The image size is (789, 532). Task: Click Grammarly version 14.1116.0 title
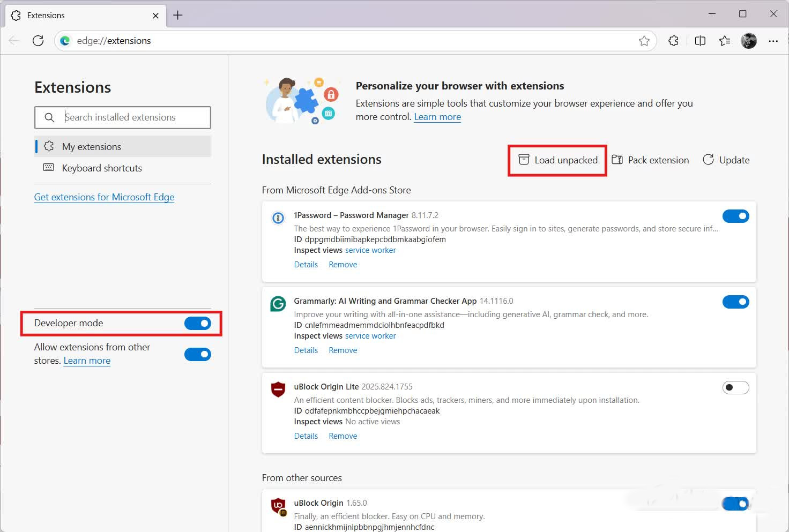click(x=404, y=301)
